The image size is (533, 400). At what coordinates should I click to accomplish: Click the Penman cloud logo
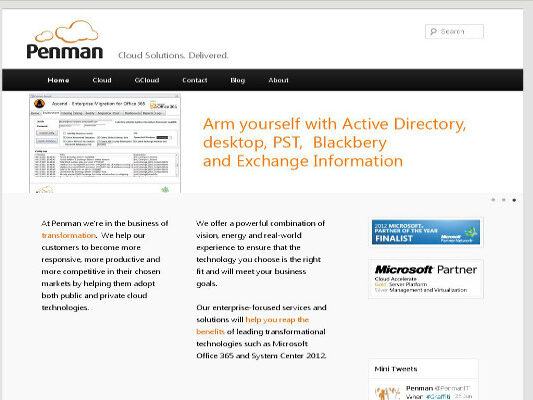(x=65, y=39)
